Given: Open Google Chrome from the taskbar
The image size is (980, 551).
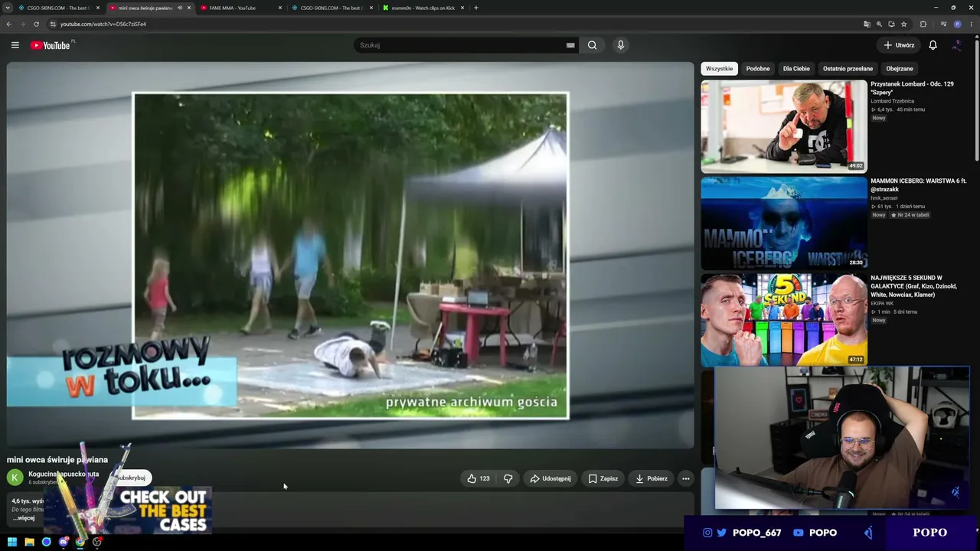Looking at the screenshot, I should click(x=80, y=542).
